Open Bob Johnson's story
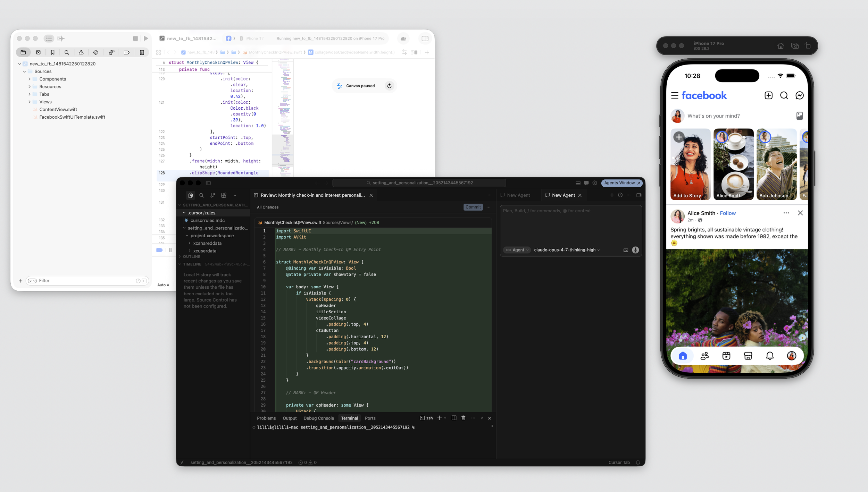The image size is (868, 492). coord(776,164)
